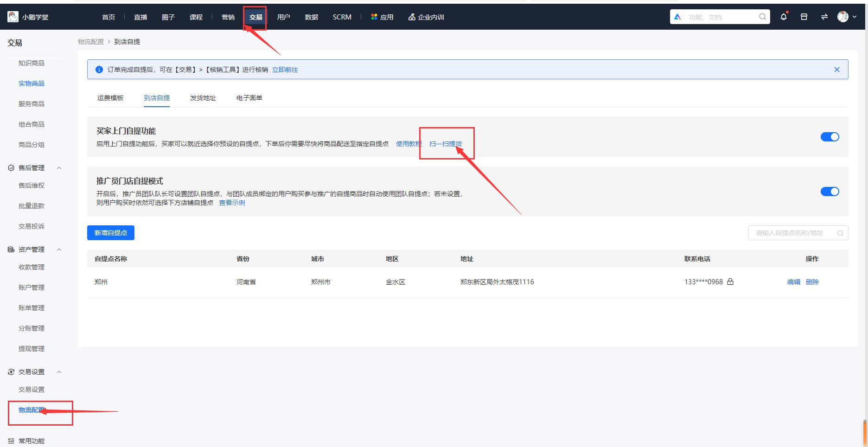
Task: Click the 新增自提点 button
Action: click(111, 233)
